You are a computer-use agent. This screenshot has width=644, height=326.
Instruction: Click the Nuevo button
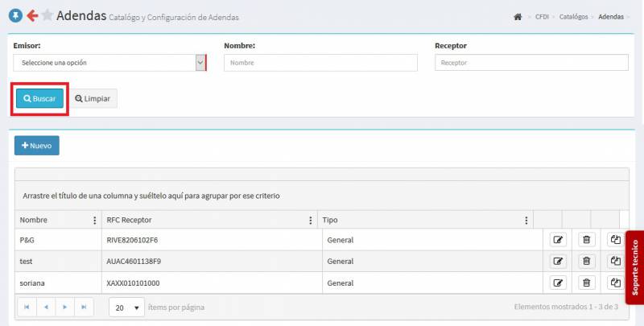coord(37,146)
